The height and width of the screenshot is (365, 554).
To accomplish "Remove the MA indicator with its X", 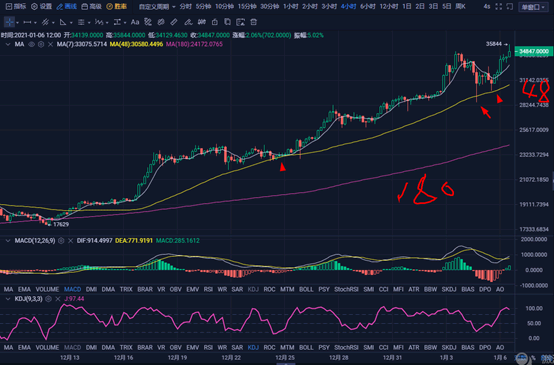I will (x=50, y=44).
